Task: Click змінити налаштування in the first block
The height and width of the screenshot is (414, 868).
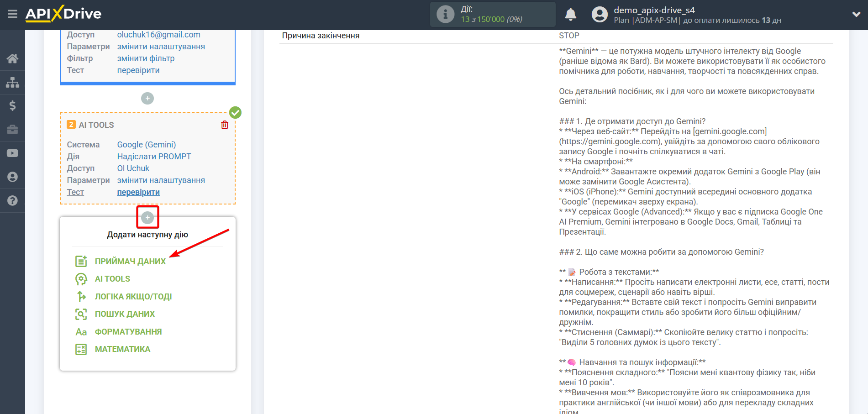Action: [161, 47]
